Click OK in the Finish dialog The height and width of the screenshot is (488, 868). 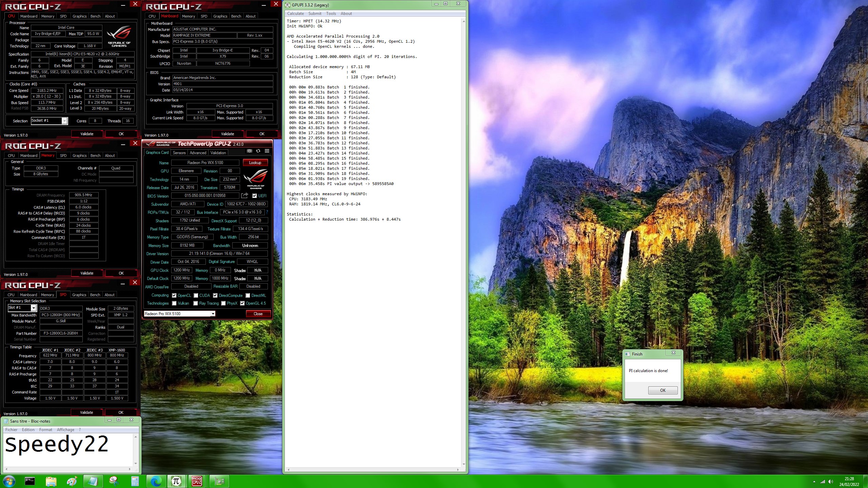point(663,390)
